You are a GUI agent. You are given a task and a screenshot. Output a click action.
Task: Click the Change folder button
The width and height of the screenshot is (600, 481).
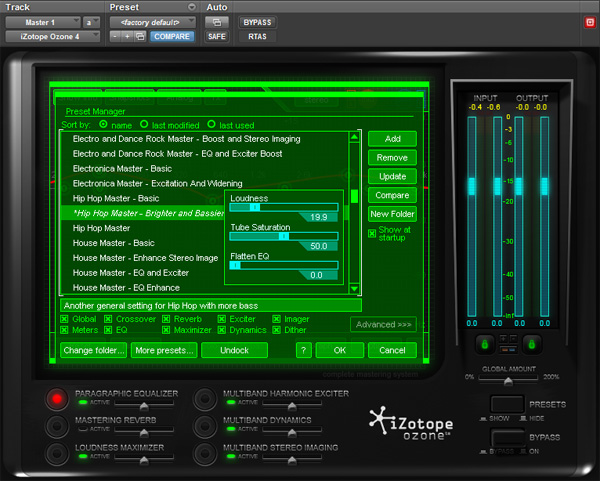pyautogui.click(x=94, y=350)
